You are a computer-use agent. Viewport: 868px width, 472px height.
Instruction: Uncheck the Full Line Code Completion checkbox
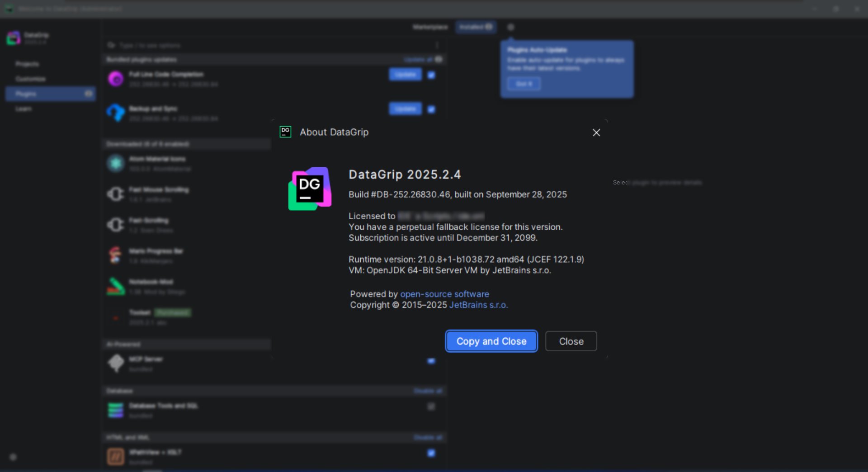point(431,75)
